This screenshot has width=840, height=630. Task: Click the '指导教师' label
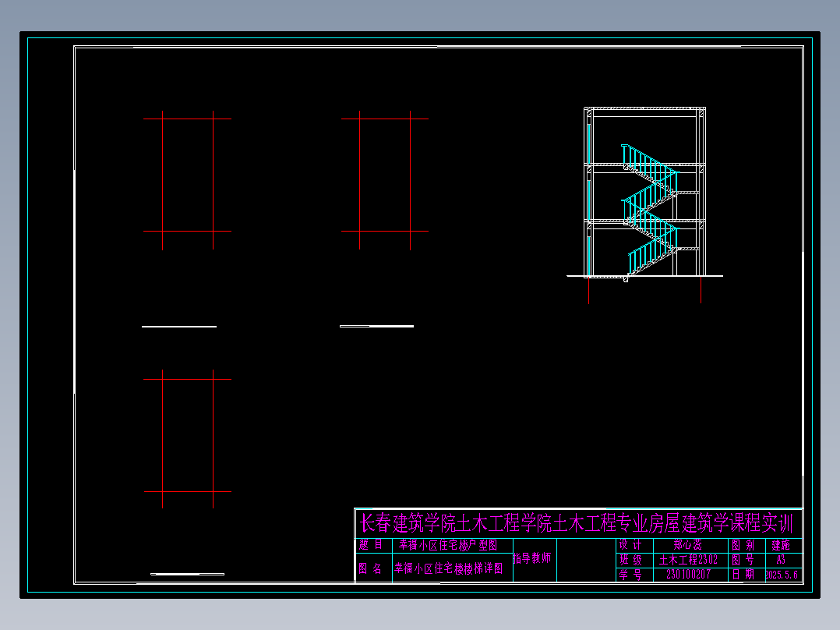pyautogui.click(x=532, y=558)
